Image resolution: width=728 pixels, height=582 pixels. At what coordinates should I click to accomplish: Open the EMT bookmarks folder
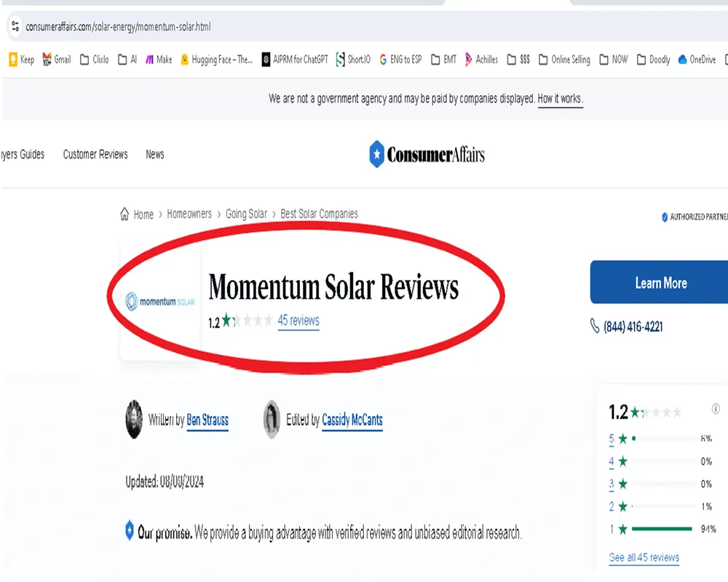pos(443,60)
